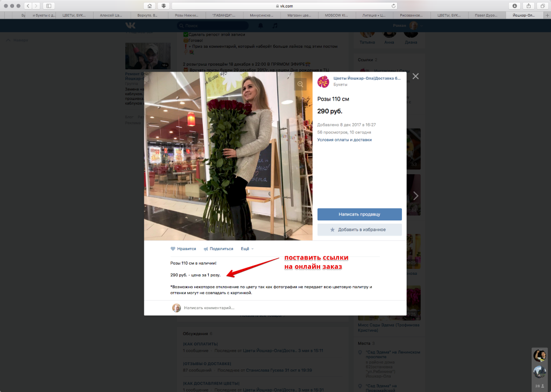
Task: Click the Написать продавцу button
Action: coord(359,214)
